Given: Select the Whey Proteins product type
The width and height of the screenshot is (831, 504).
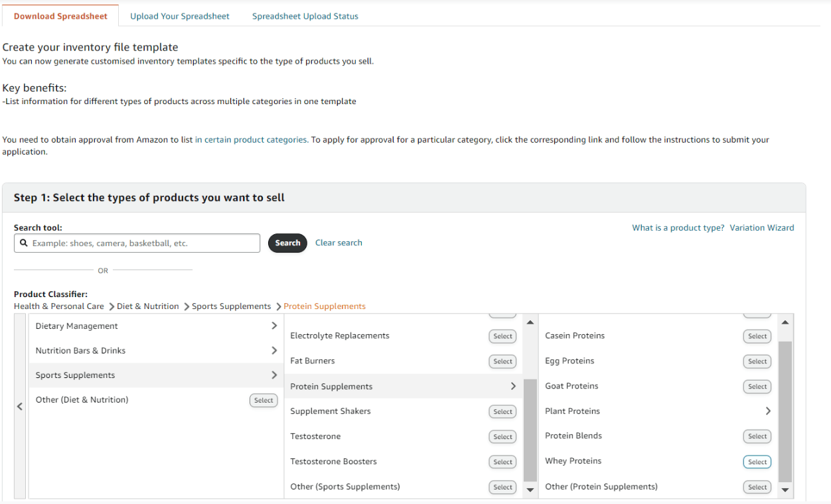Looking at the screenshot, I should (x=757, y=462).
